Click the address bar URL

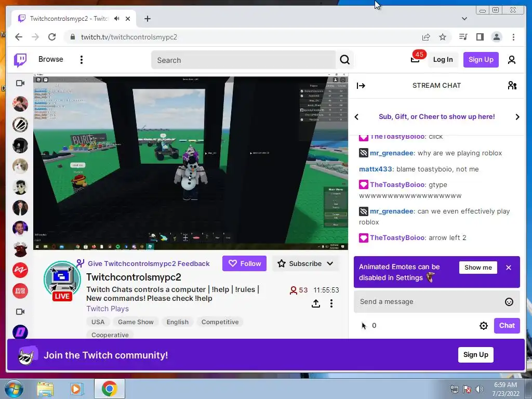pos(129,37)
